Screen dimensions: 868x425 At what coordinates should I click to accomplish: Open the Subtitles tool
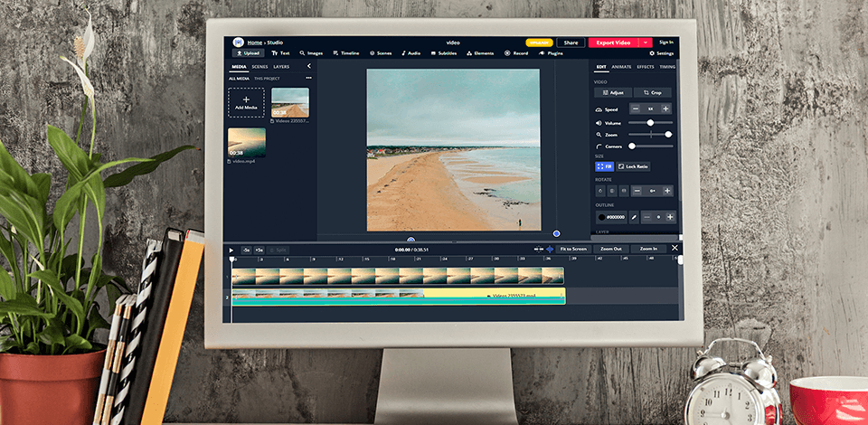click(x=443, y=53)
